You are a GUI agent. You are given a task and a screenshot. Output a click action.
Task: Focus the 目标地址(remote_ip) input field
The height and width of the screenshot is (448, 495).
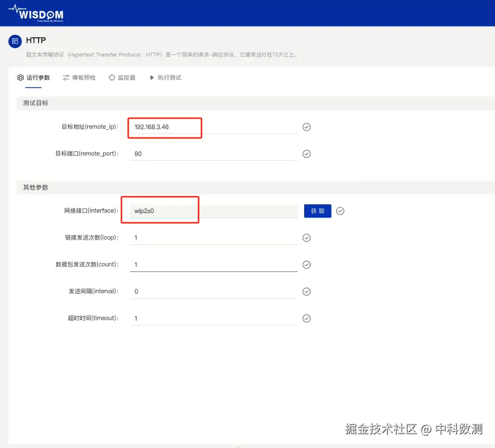click(214, 127)
